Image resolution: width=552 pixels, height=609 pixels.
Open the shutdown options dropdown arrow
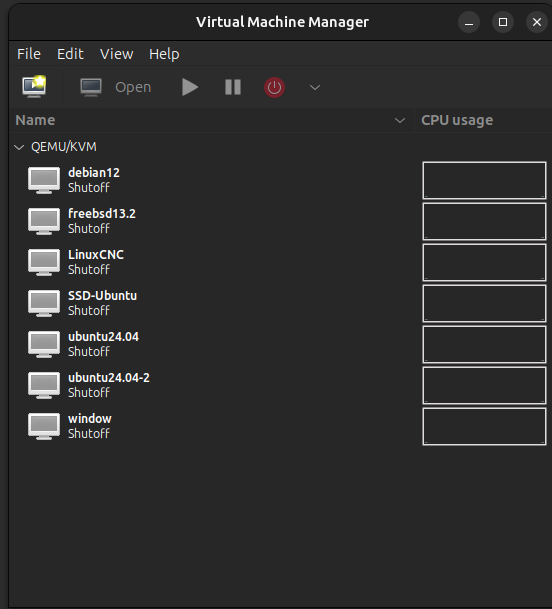pos(315,87)
